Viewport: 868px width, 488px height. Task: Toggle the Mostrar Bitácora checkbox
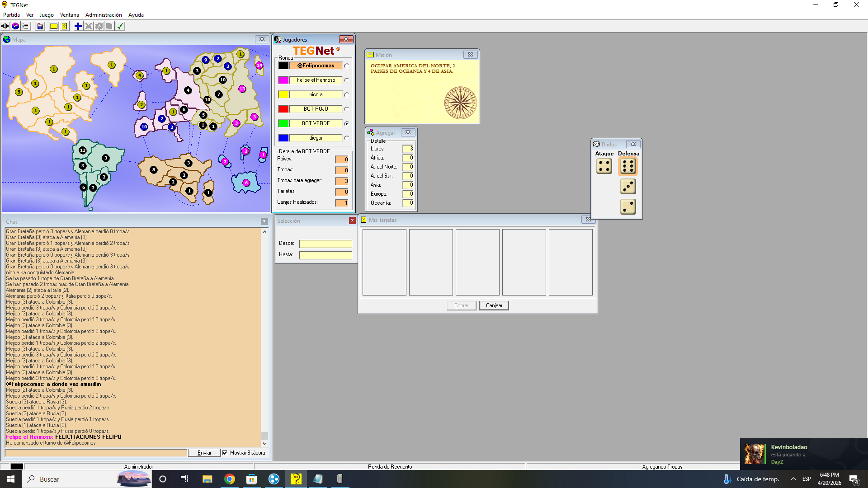point(225,453)
